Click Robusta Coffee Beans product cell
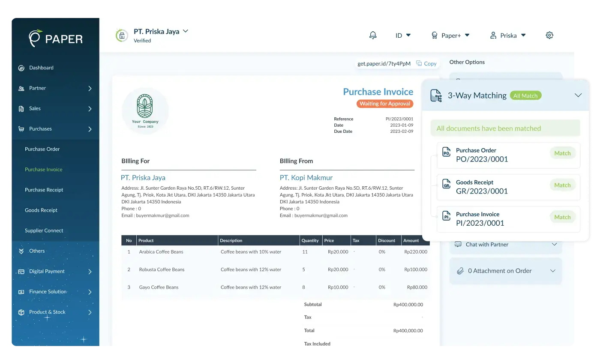 (162, 269)
